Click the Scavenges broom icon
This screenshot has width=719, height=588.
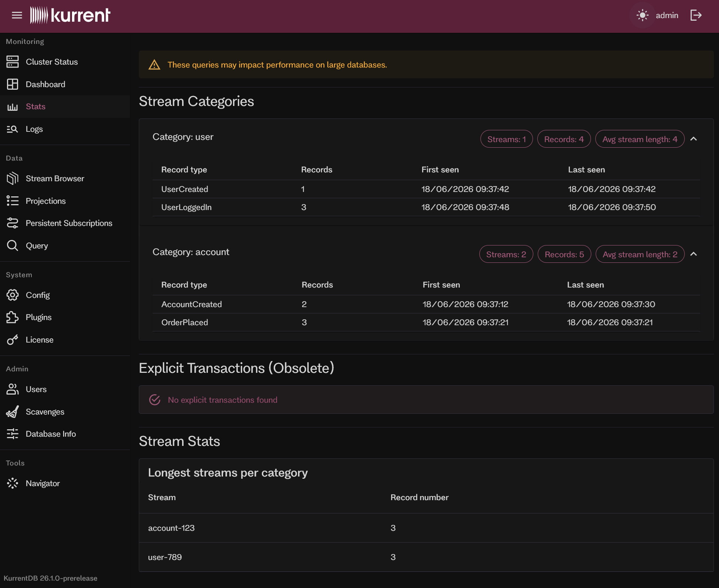[x=13, y=412]
